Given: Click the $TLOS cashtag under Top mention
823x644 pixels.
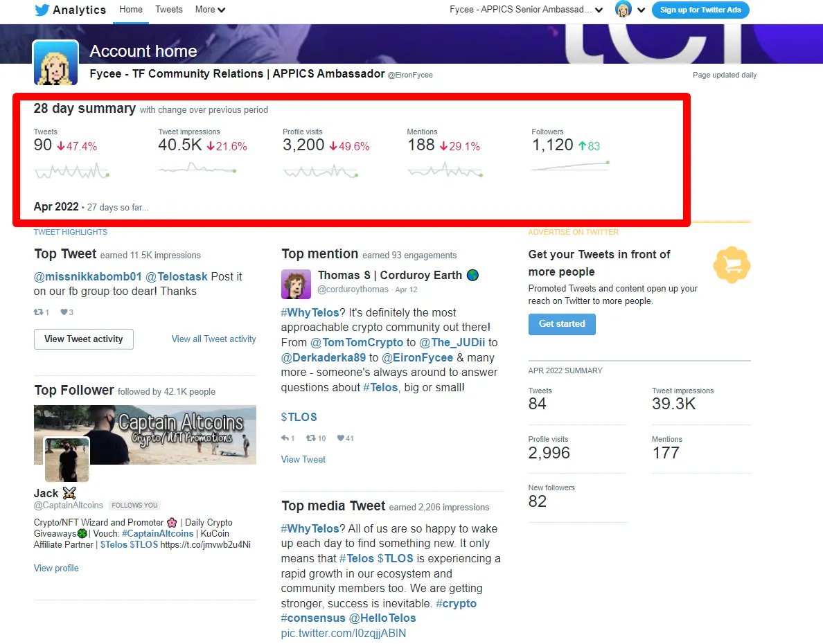Looking at the screenshot, I should click(x=299, y=418).
